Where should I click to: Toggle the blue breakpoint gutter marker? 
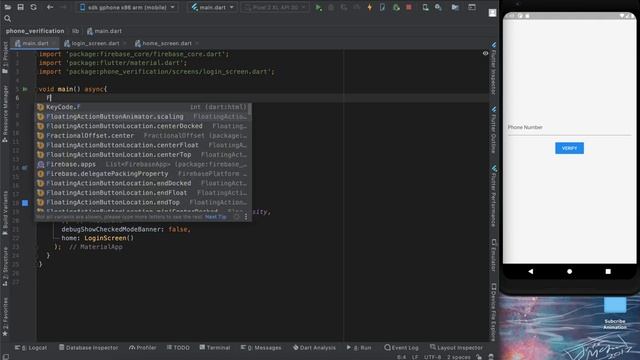pos(25,203)
